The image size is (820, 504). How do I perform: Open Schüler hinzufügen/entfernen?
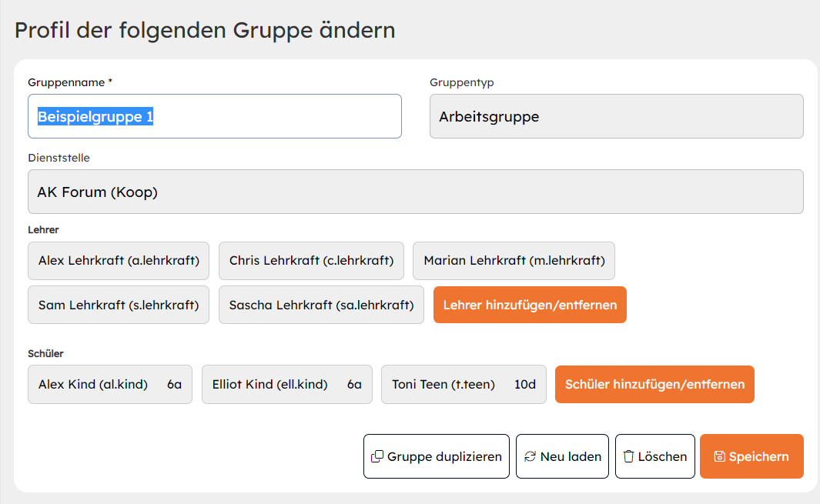654,384
